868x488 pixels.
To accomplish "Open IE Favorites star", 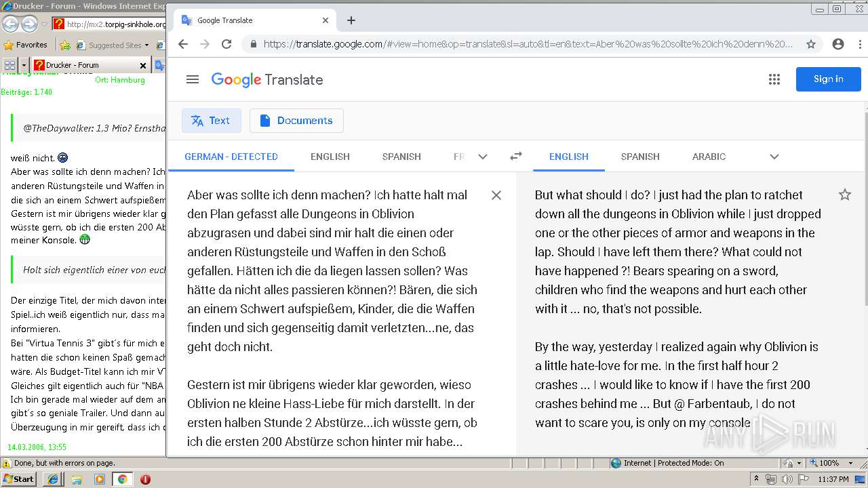I will coord(25,45).
